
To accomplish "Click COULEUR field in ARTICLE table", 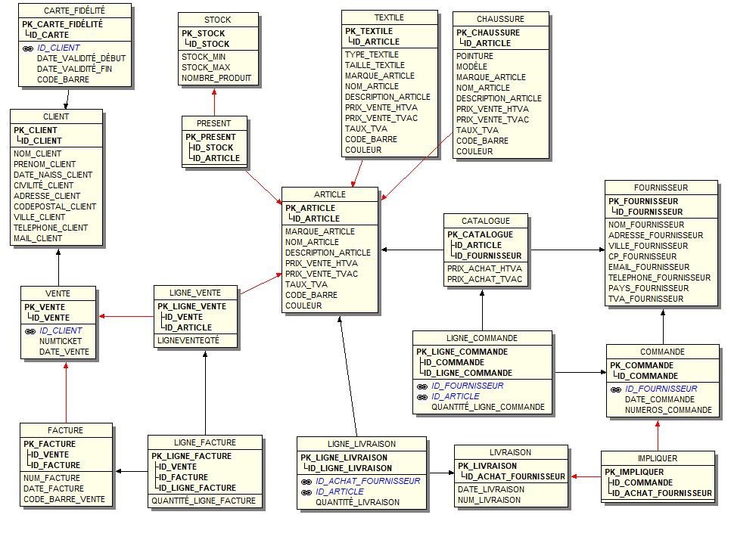I will (x=303, y=306).
